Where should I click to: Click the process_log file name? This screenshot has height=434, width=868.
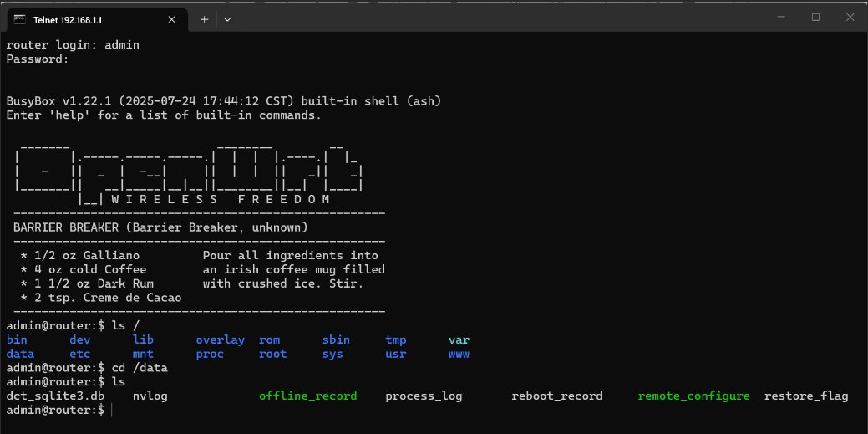click(424, 396)
